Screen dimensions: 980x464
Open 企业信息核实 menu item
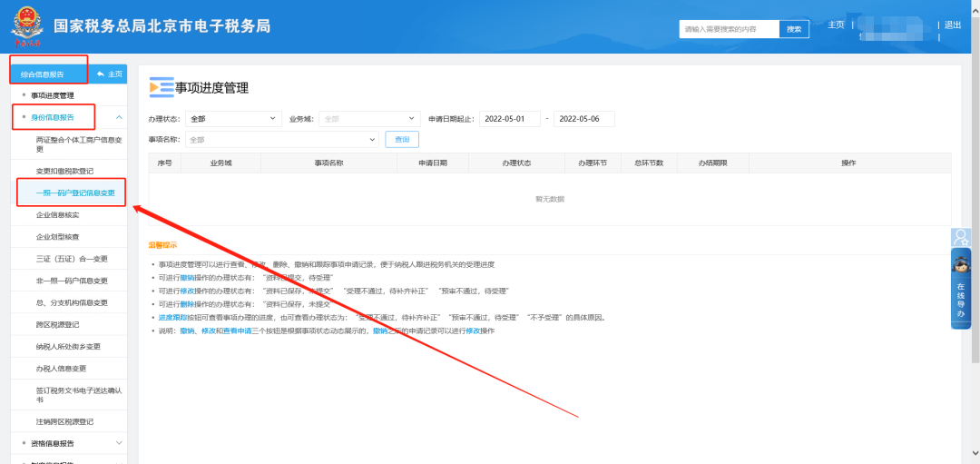pyautogui.click(x=57, y=215)
